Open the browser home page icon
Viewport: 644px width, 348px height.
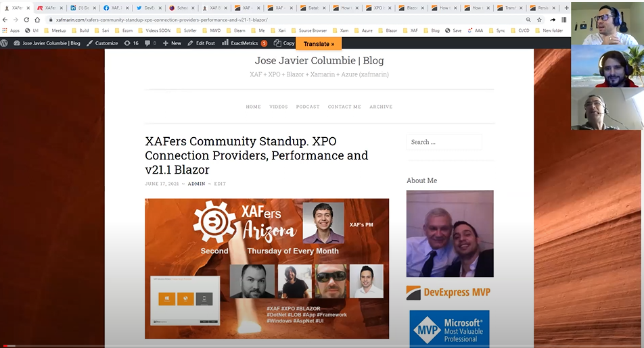[x=37, y=20]
